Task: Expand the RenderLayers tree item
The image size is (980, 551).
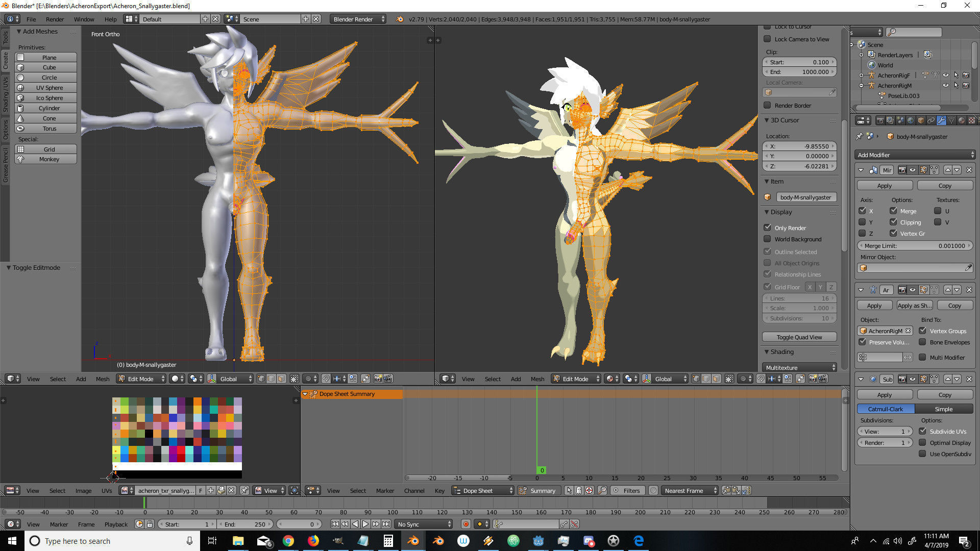Action: click(862, 55)
